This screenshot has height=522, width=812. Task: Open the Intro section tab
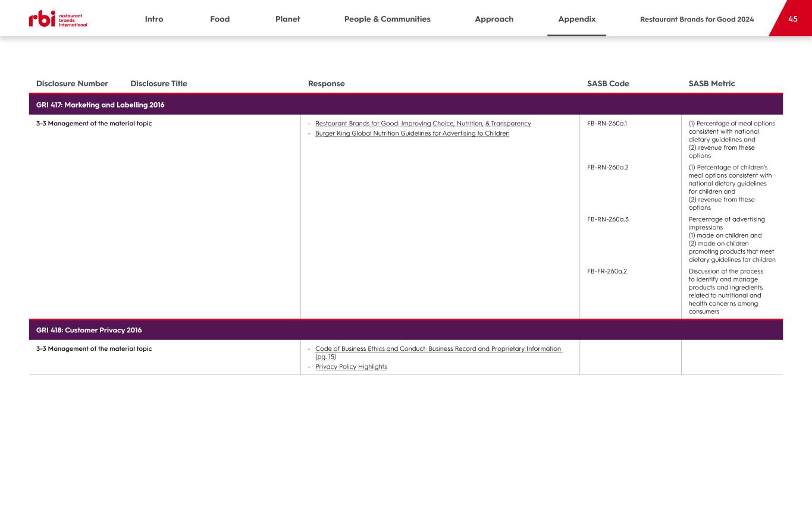click(153, 19)
